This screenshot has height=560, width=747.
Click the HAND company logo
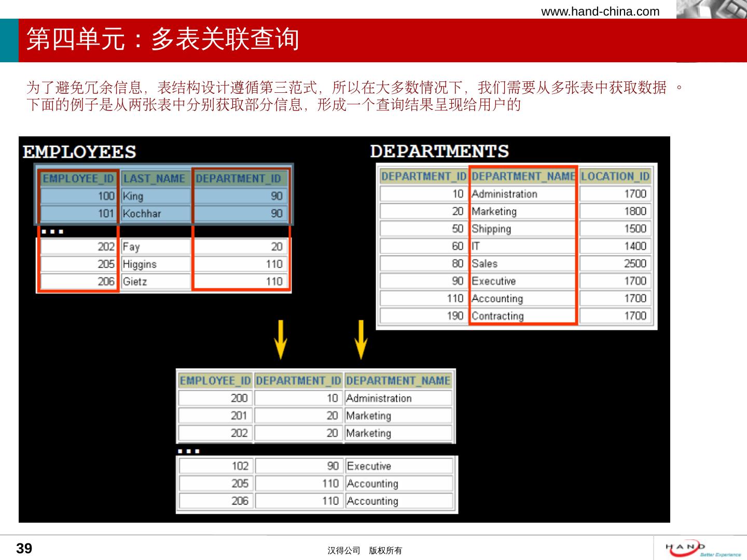point(702,548)
